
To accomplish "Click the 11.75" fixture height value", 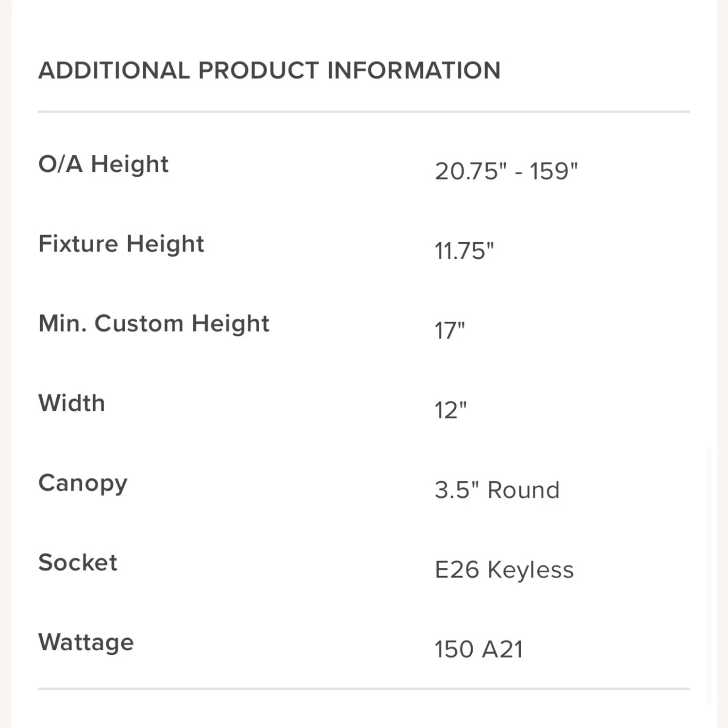I will pyautogui.click(x=463, y=251).
